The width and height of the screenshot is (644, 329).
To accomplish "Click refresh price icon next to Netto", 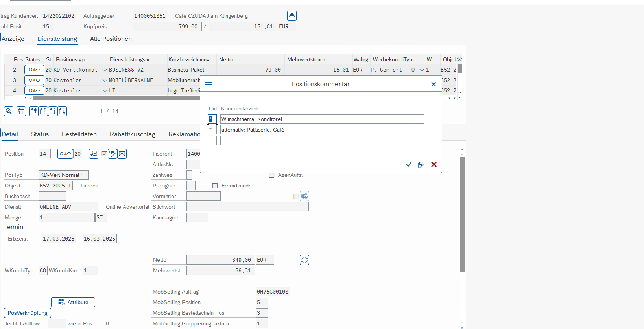I will coord(304,260).
